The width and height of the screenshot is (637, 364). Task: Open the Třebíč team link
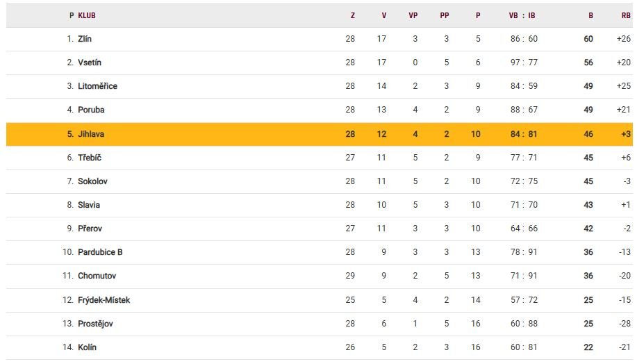90,158
